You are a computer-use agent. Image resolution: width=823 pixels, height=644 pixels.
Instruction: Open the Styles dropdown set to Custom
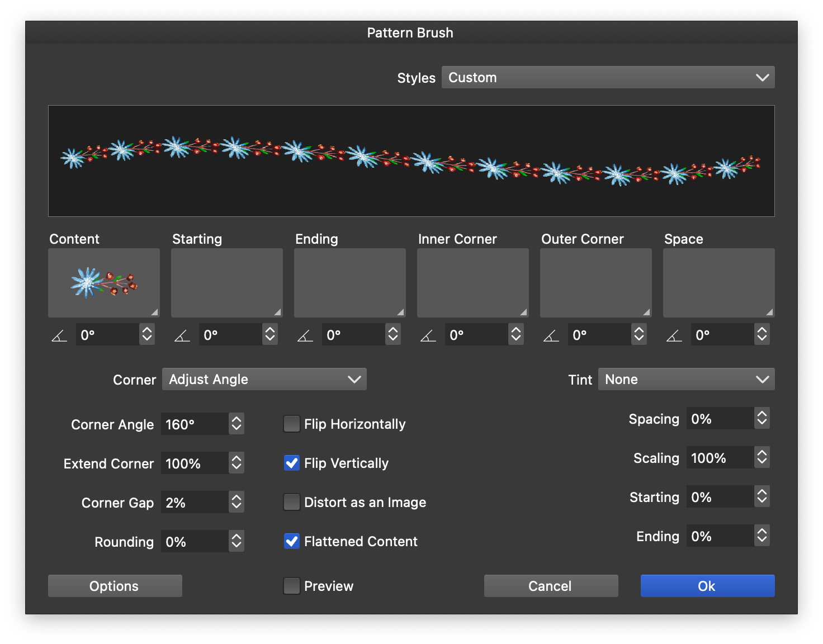[x=608, y=78]
